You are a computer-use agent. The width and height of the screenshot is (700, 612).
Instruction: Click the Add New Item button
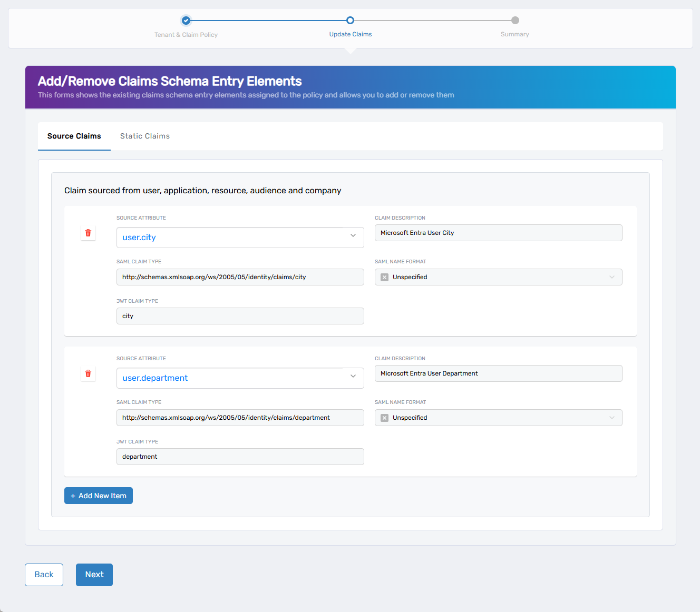point(99,496)
